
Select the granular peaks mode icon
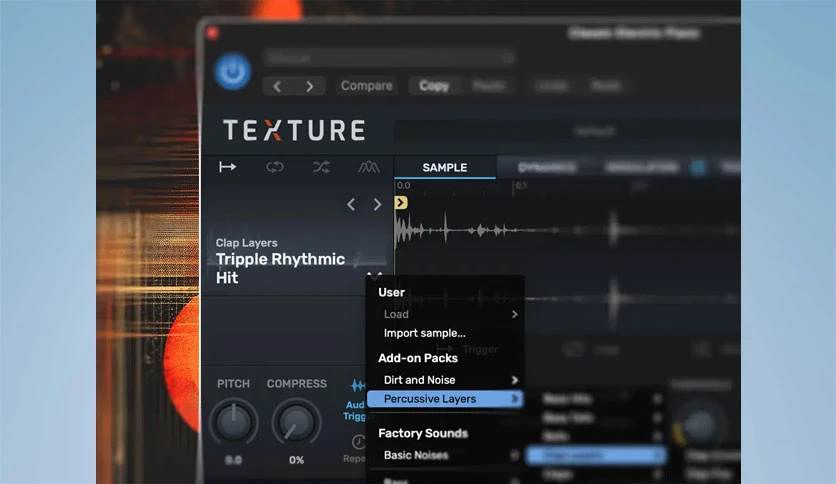(x=368, y=167)
